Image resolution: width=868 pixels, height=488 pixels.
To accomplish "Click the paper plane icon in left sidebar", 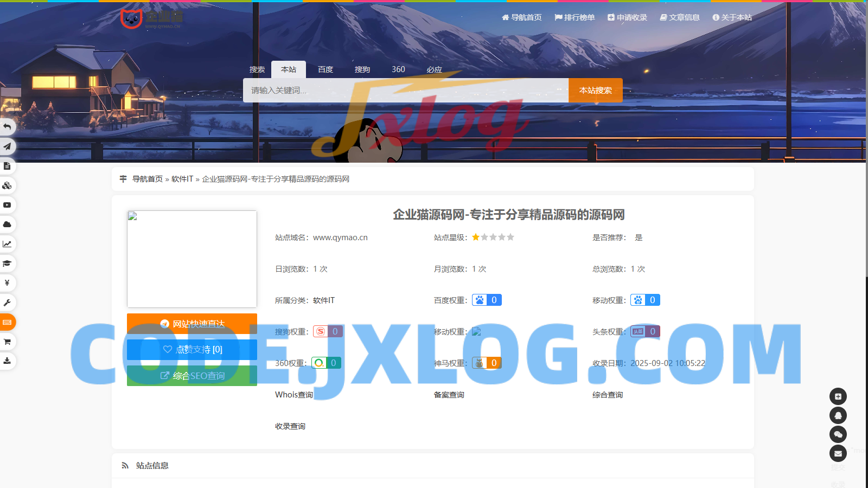I will 7,146.
